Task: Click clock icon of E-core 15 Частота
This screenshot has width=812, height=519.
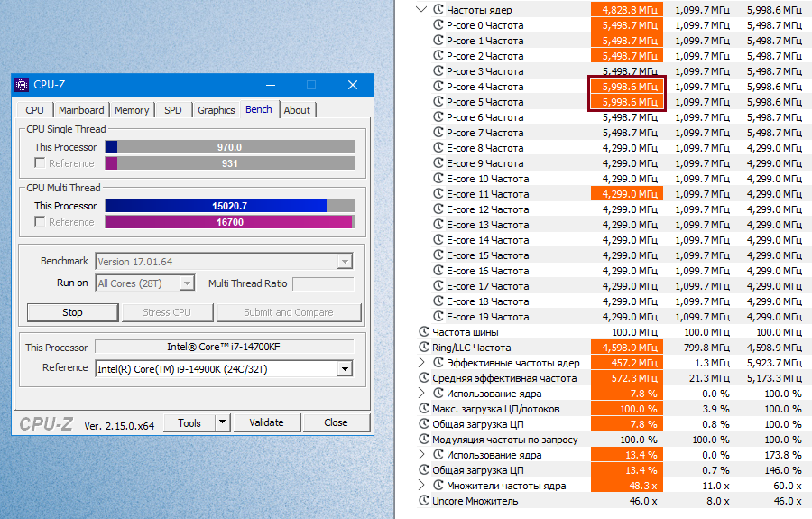Action: point(438,255)
